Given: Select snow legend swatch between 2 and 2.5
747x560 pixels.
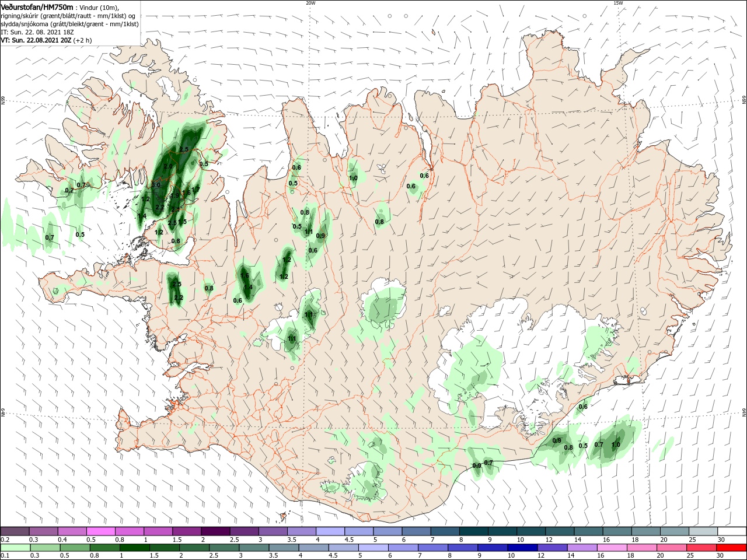Looking at the screenshot, I should pyautogui.click(x=215, y=531).
